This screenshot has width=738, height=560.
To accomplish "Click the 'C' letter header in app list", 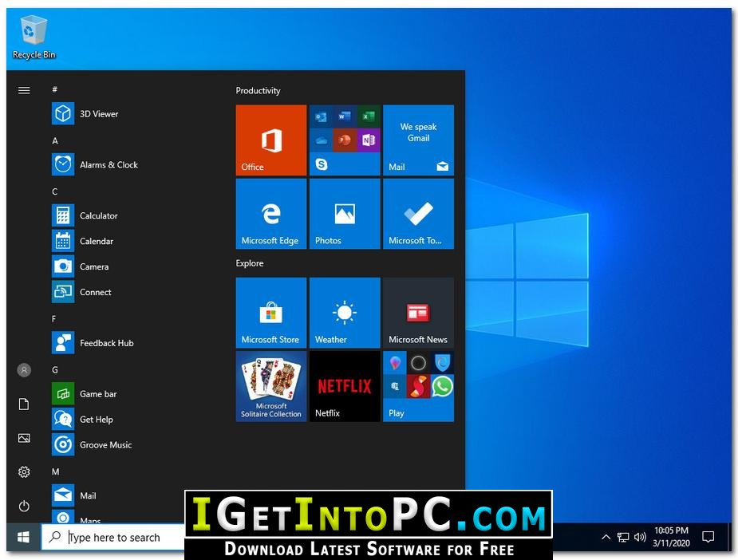I will click(54, 191).
